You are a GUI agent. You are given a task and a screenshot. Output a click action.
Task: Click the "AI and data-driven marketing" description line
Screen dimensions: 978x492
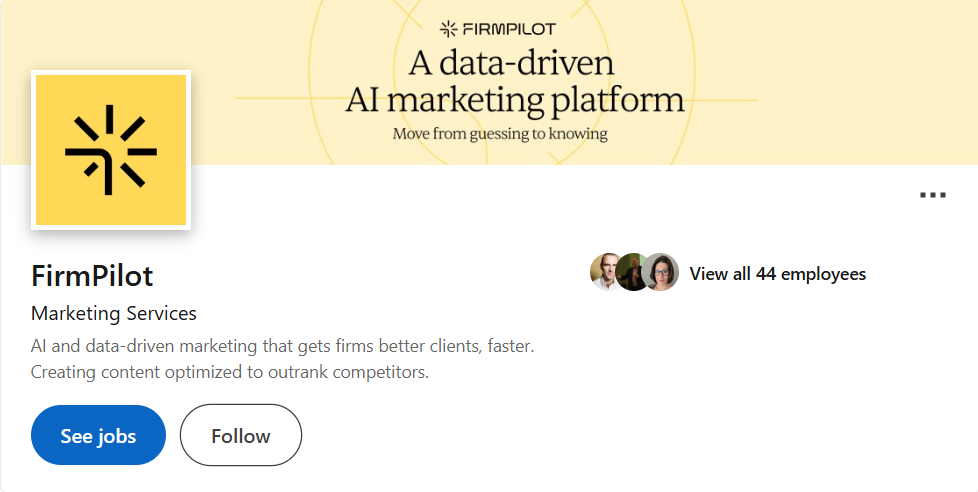point(283,346)
